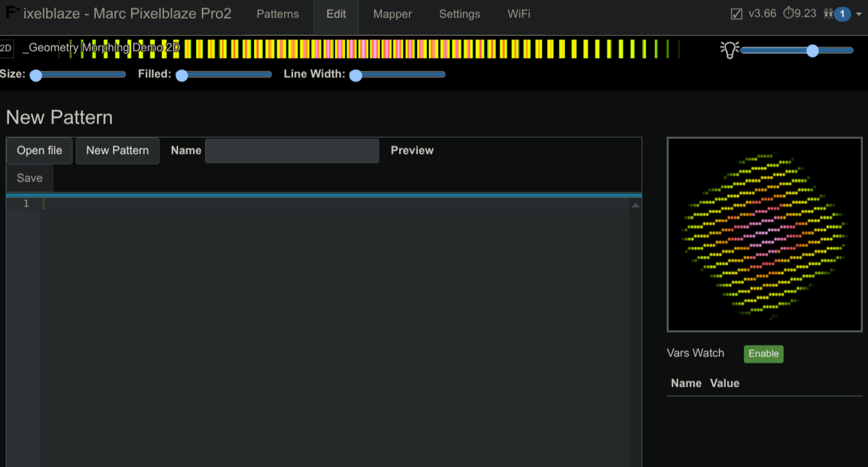Click the Save button
This screenshot has width=868, height=467.
coord(30,178)
